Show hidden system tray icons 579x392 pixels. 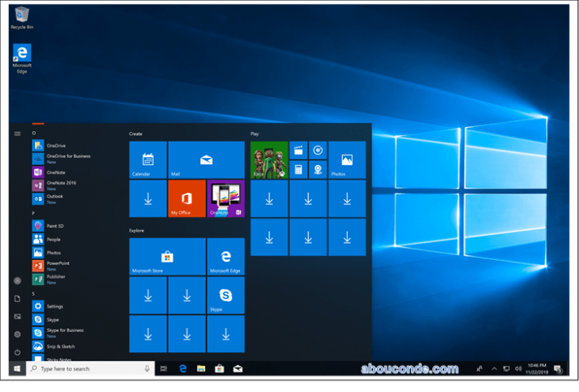(493, 369)
